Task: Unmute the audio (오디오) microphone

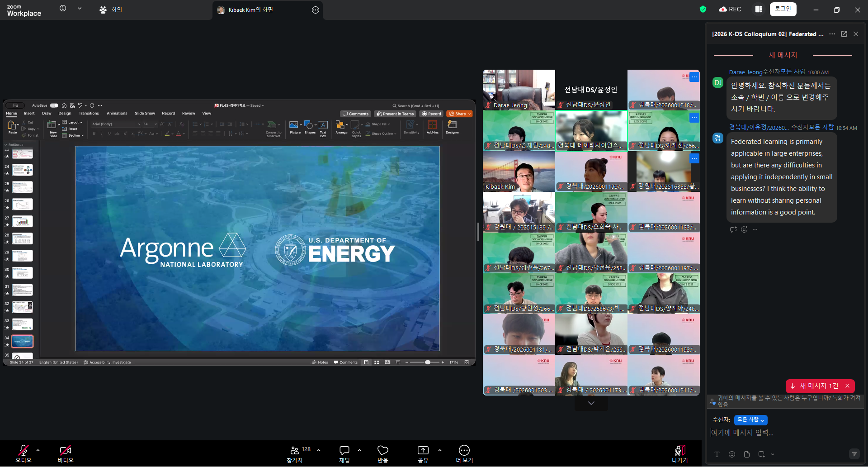Action: [x=23, y=450]
